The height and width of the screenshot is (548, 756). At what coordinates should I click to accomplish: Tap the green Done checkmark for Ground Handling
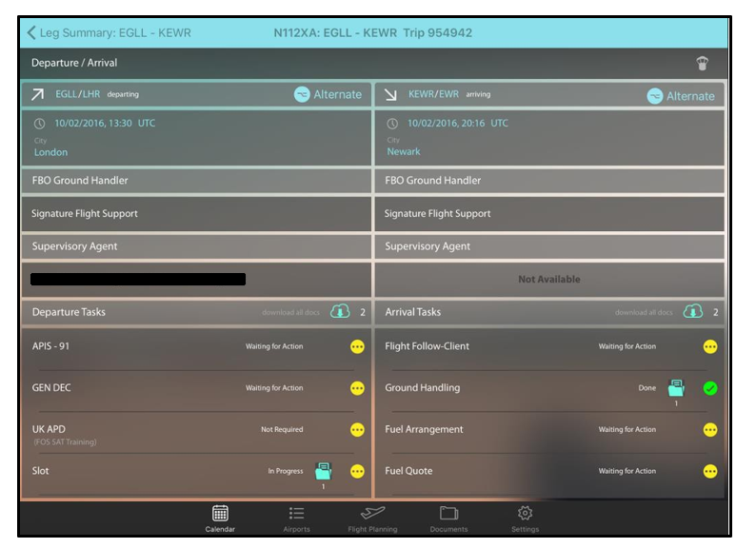click(710, 388)
